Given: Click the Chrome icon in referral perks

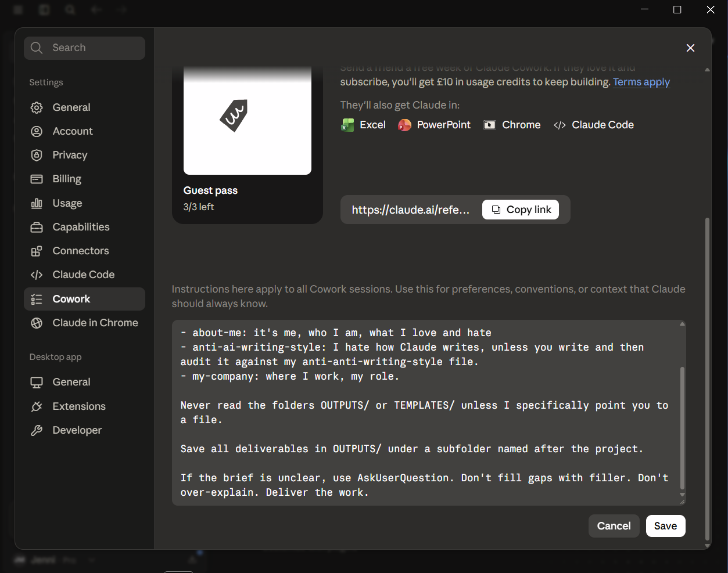Looking at the screenshot, I should (x=490, y=125).
